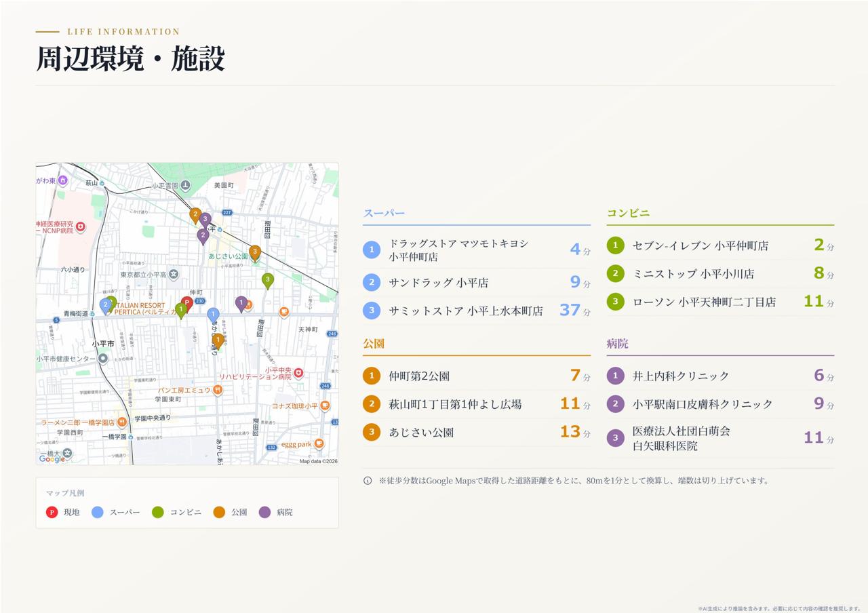This screenshot has height=613, width=868.
Task: Click green convenience store pin 3 on the map
Action: point(268,280)
